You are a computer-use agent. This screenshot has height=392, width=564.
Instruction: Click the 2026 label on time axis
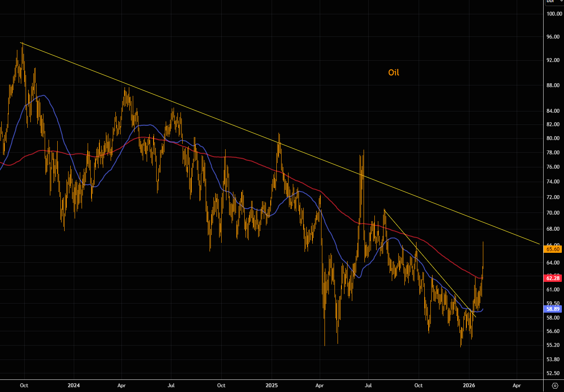click(469, 385)
